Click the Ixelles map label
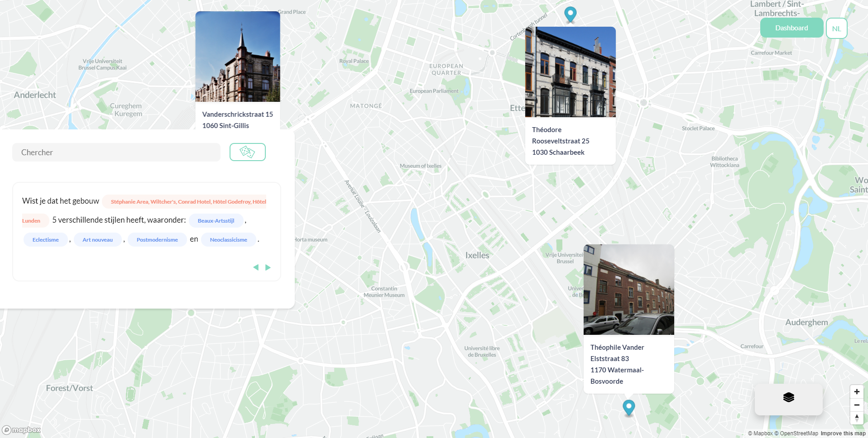 [477, 255]
